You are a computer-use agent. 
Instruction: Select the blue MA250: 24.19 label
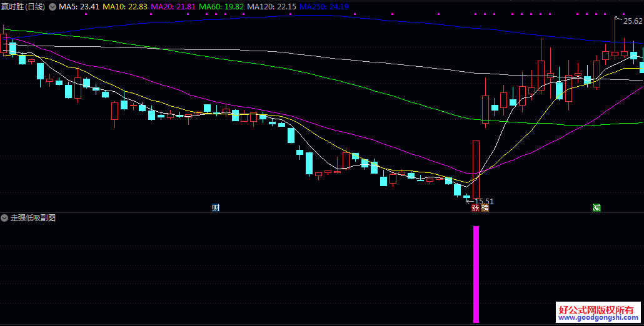coord(323,7)
